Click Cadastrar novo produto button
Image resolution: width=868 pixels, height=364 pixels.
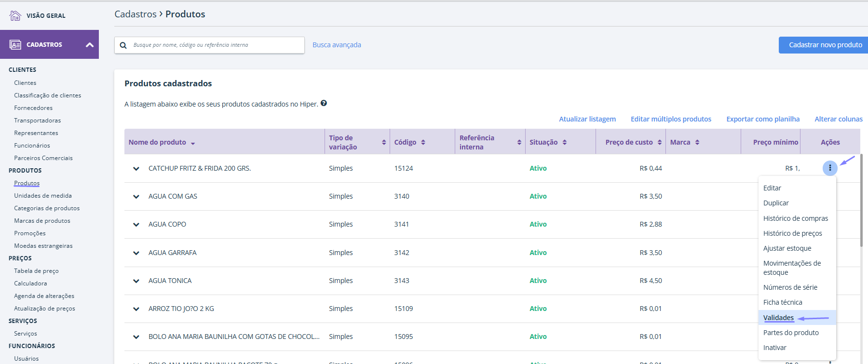tap(824, 45)
